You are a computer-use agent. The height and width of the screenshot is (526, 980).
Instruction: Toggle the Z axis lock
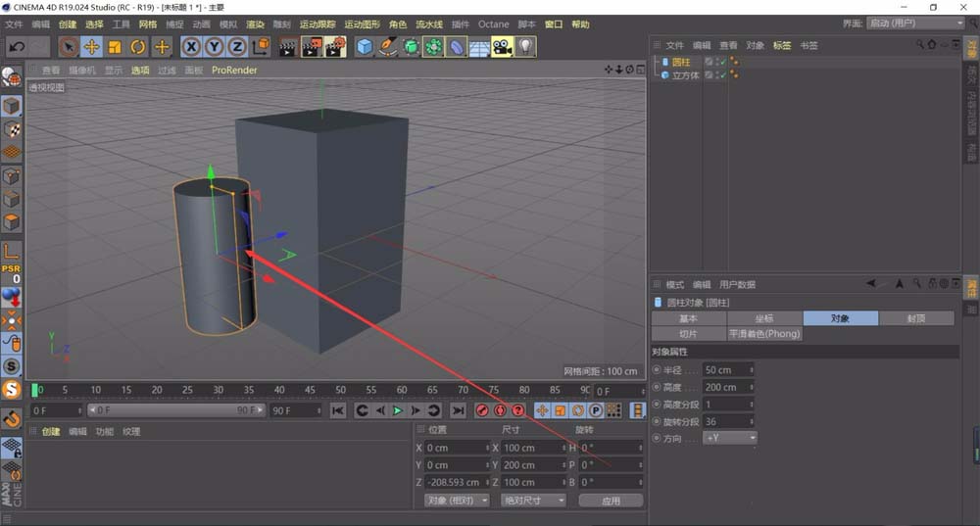pos(237,47)
